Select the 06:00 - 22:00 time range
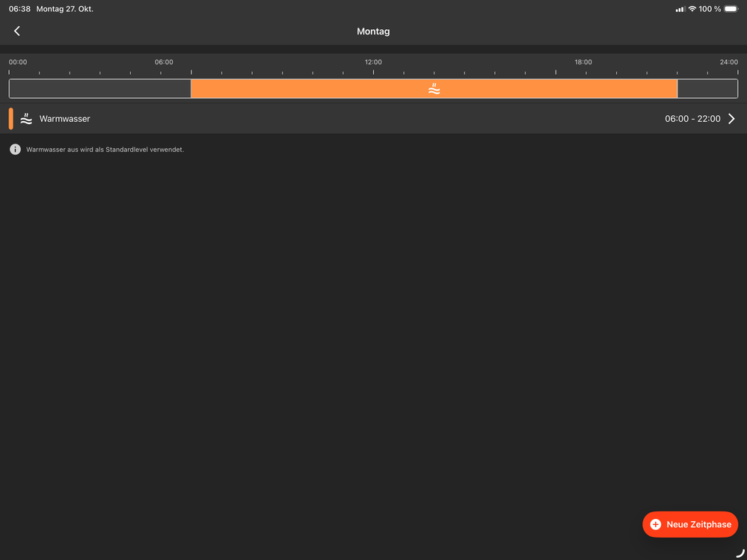 point(692,119)
